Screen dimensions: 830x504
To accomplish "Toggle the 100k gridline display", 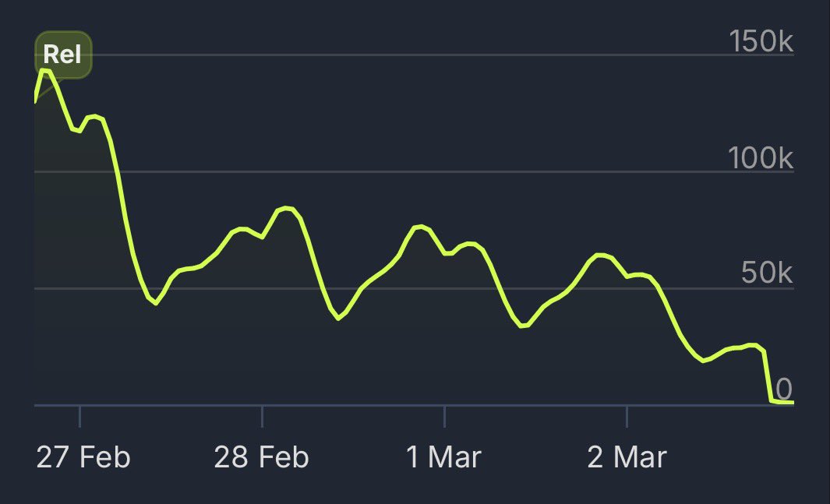I will (x=390, y=170).
